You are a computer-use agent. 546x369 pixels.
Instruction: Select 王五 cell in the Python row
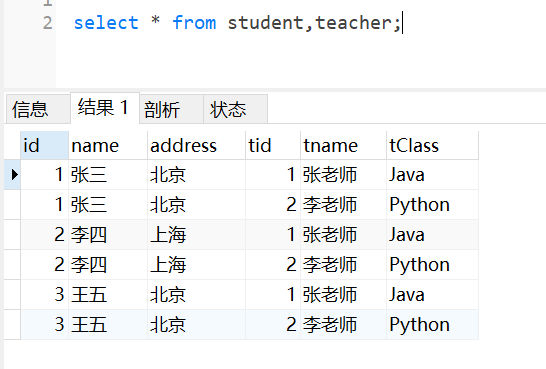tap(108, 324)
